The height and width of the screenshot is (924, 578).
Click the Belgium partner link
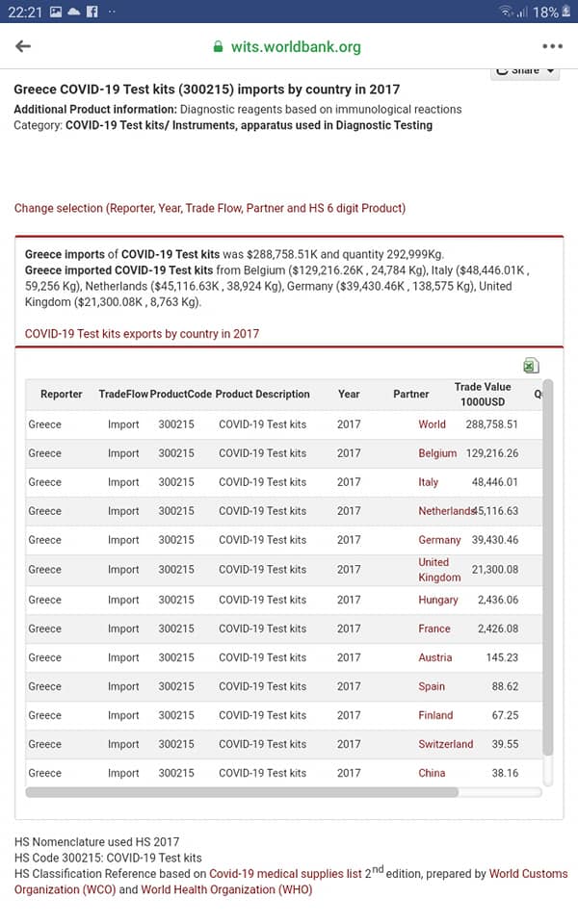click(437, 453)
